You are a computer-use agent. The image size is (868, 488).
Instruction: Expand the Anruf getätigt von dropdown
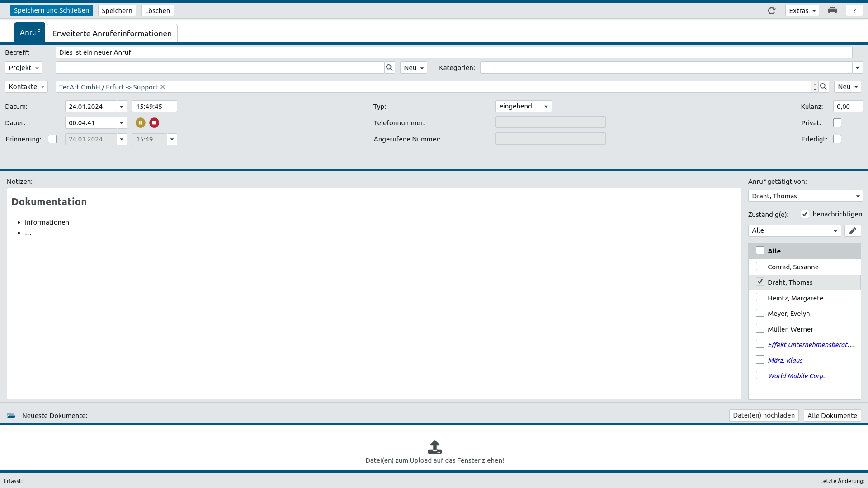point(805,196)
